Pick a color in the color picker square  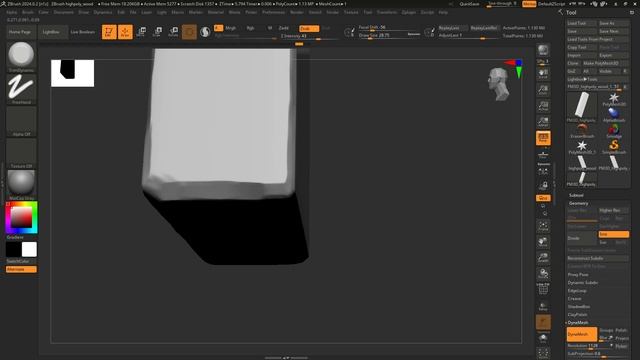pyautogui.click(x=21, y=217)
